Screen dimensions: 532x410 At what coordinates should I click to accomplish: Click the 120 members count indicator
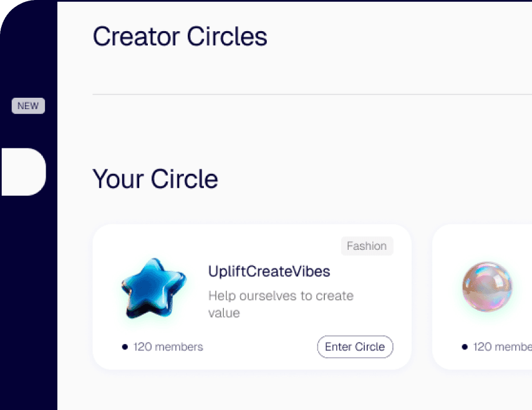tap(167, 346)
